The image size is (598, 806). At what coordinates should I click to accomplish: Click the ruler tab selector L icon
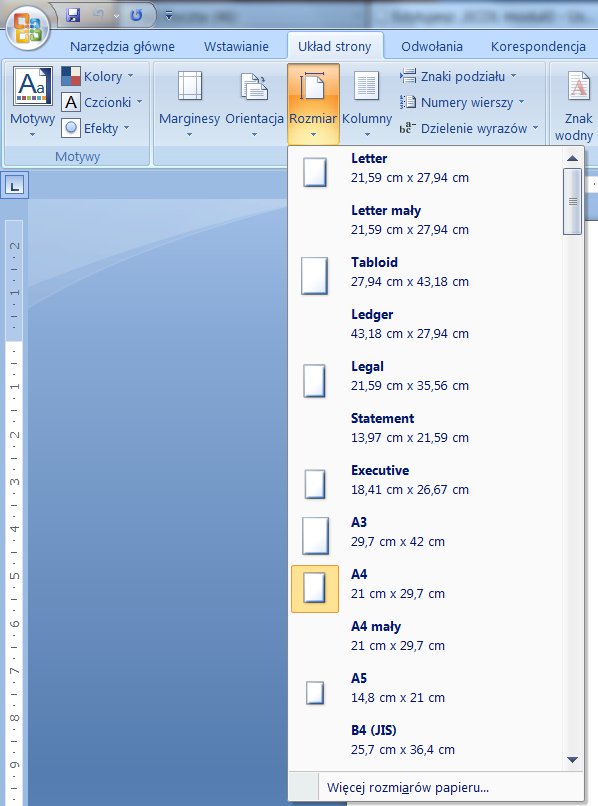[x=15, y=185]
